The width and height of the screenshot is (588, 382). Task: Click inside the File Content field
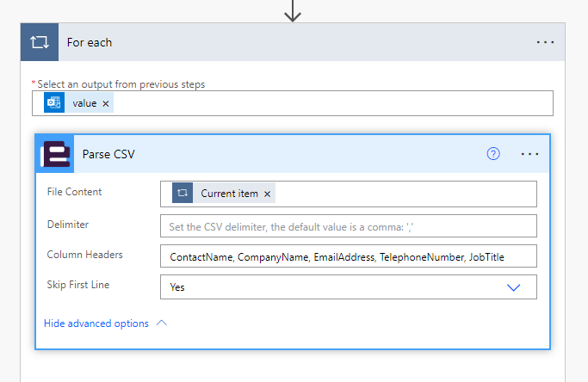coord(405,194)
